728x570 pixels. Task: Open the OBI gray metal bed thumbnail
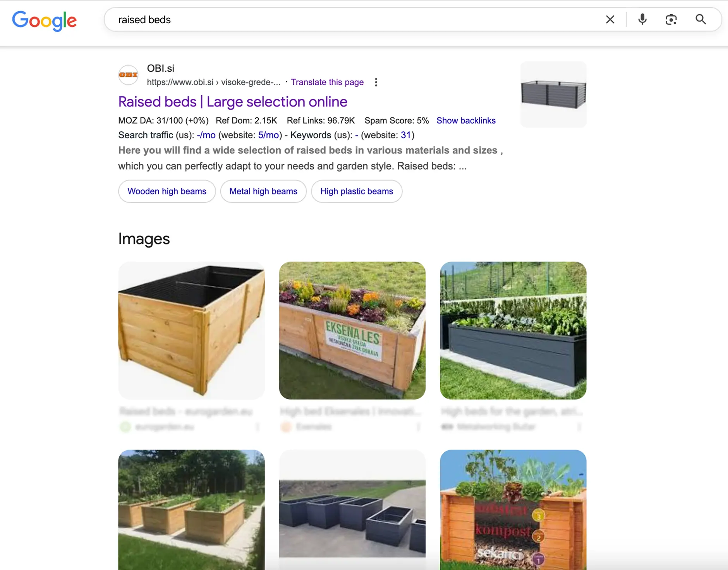(x=553, y=94)
